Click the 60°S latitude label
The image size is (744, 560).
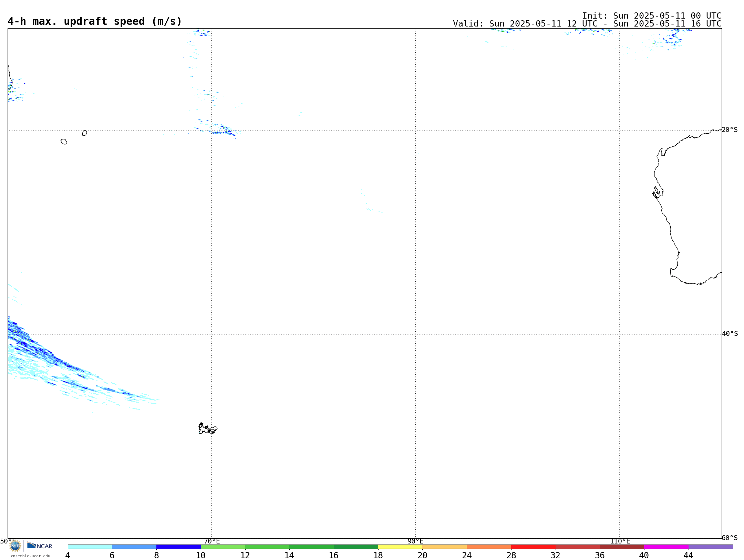(x=730, y=538)
